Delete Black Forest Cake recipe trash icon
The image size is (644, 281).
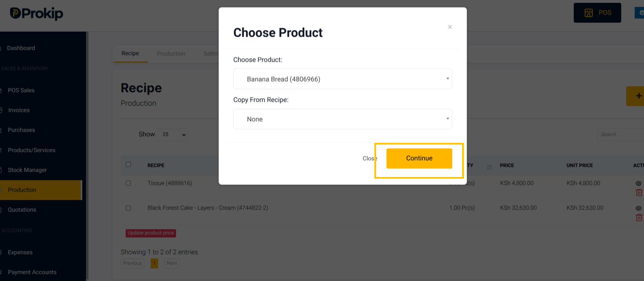639,217
